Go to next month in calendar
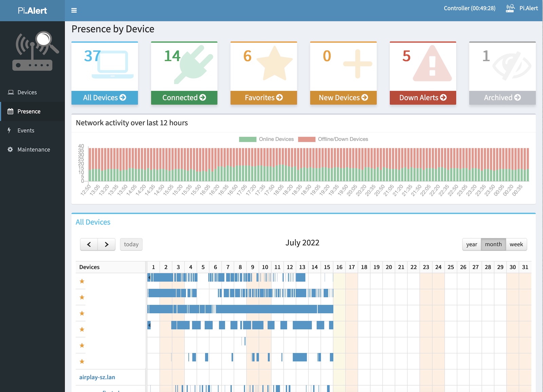This screenshot has width=543, height=392. tap(107, 244)
